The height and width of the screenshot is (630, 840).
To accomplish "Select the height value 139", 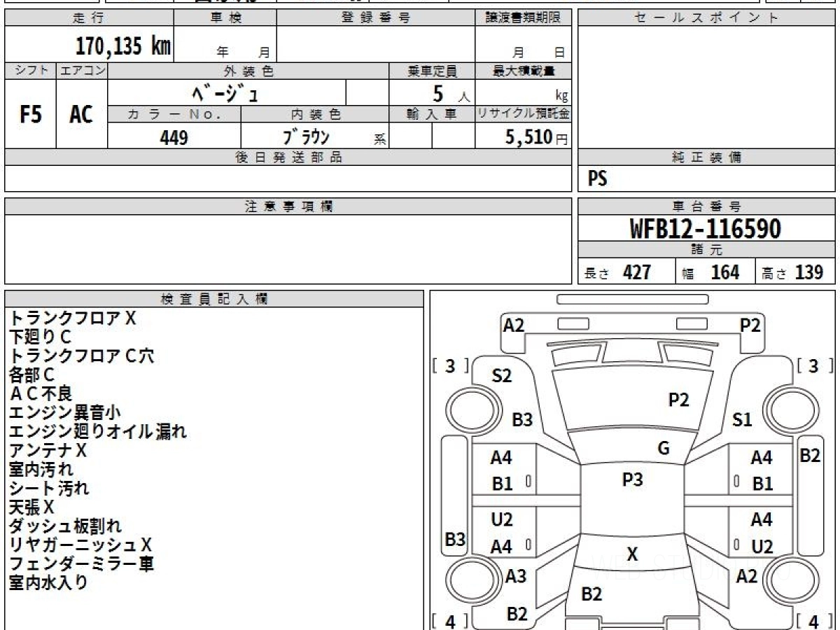I will pos(809,272).
